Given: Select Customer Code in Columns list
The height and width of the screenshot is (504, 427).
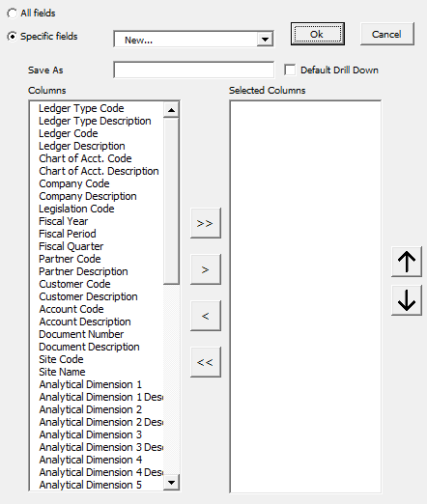Looking at the screenshot, I should [96, 284].
